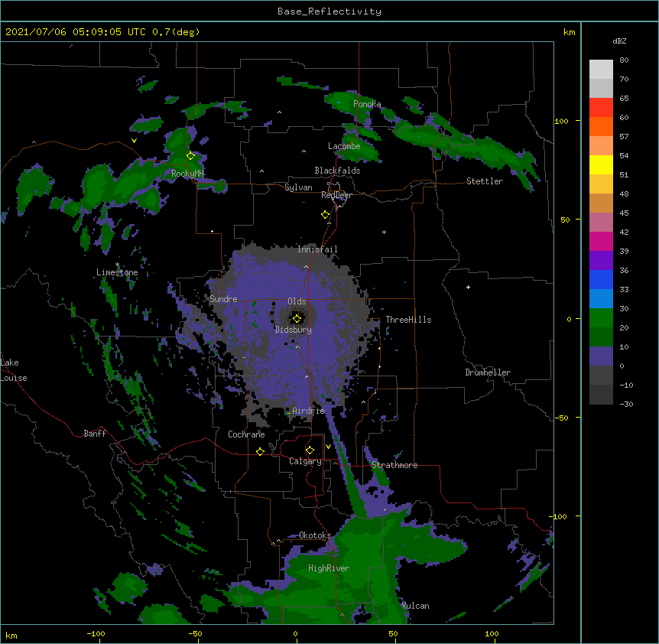Image resolution: width=659 pixels, height=644 pixels.
Task: Click the Lake Louise label
Action: [x=14, y=370]
